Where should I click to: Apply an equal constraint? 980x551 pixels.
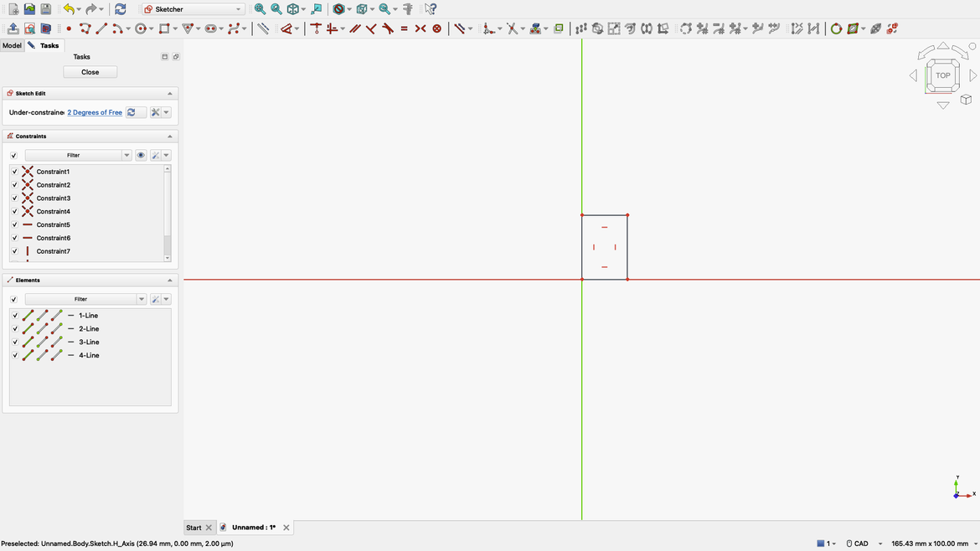[402, 28]
